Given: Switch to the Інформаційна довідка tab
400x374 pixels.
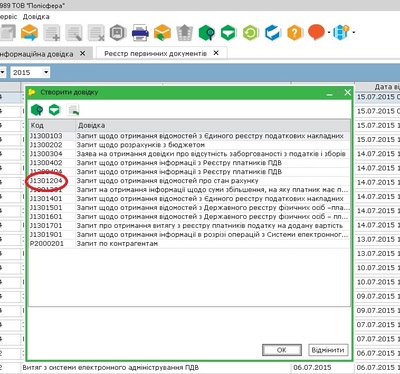Looking at the screenshot, I should (x=37, y=54).
